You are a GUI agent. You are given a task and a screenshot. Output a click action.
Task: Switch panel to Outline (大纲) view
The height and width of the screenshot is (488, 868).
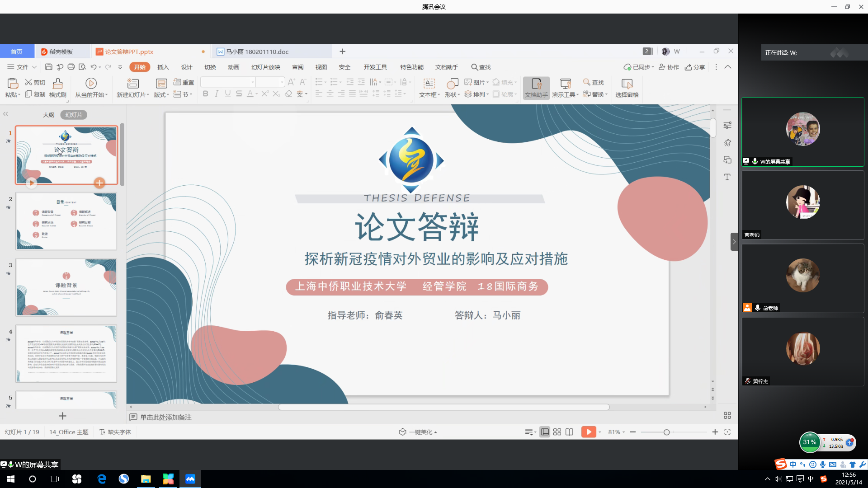click(x=48, y=115)
